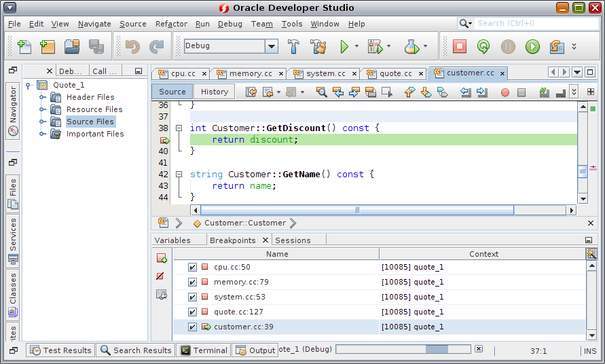
Task: Click the Next Bookmark icon
Action: (426, 92)
